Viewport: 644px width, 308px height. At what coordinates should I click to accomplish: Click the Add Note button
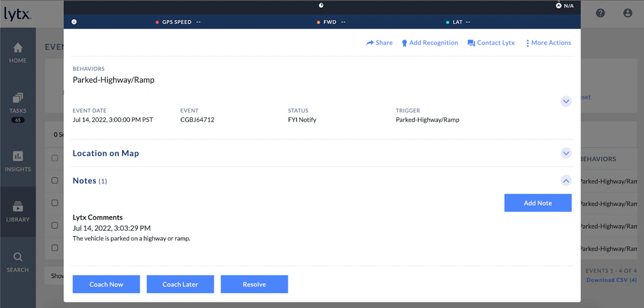538,203
